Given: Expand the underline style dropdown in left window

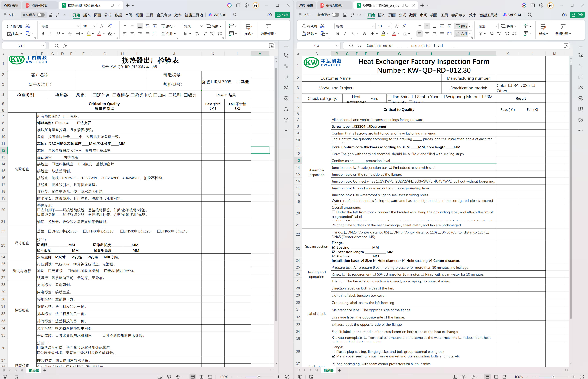Looking at the screenshot, I should (63, 34).
